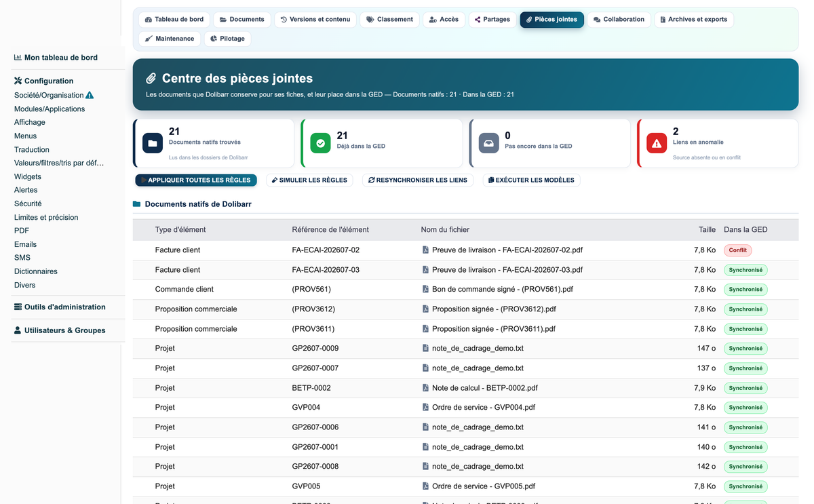Screen dimensions: 814x504
Task: Go to Dictionnaires in the sidebar
Action: click(36, 271)
